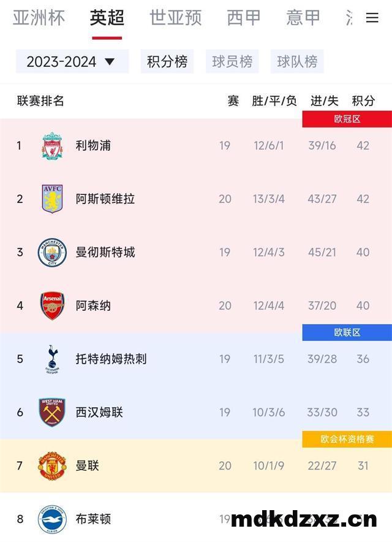Switch to the 亚洲杯 tab
Image resolution: width=392 pixels, height=542 pixels.
(39, 18)
